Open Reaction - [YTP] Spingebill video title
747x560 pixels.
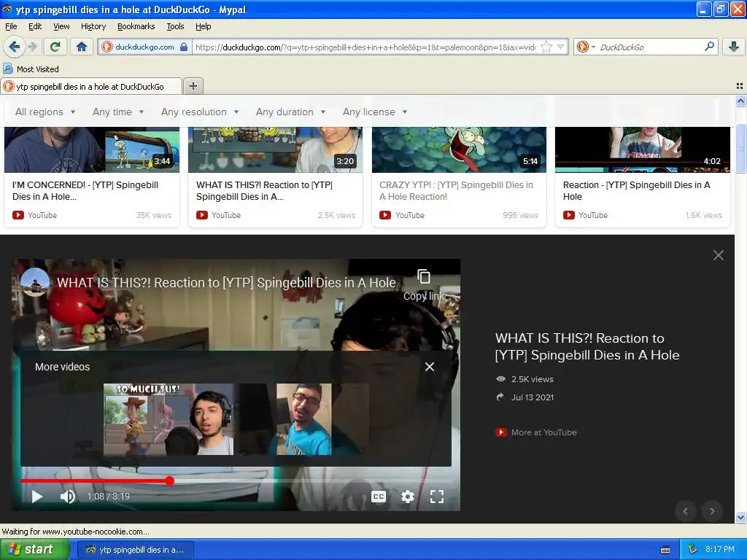[636, 190]
